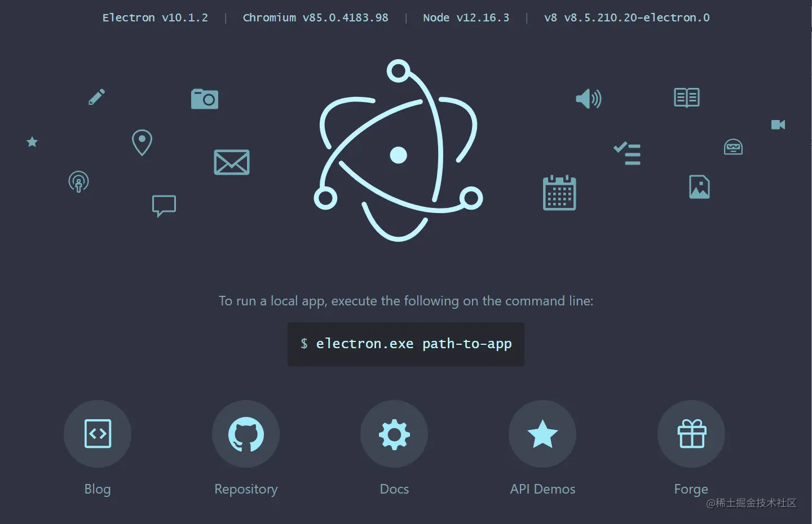Follow the API Demos link label
The width and height of the screenshot is (812, 524).
point(542,489)
